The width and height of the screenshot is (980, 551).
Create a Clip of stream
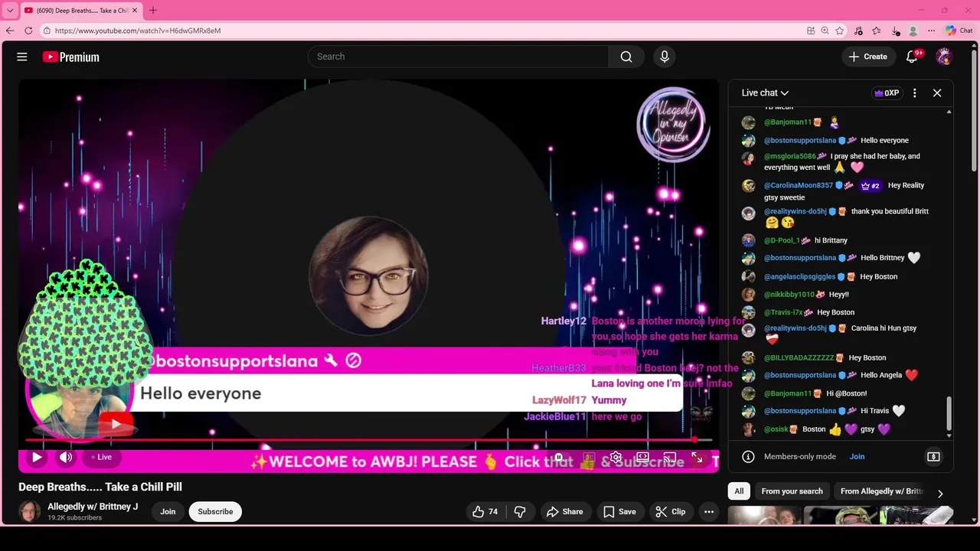point(671,511)
